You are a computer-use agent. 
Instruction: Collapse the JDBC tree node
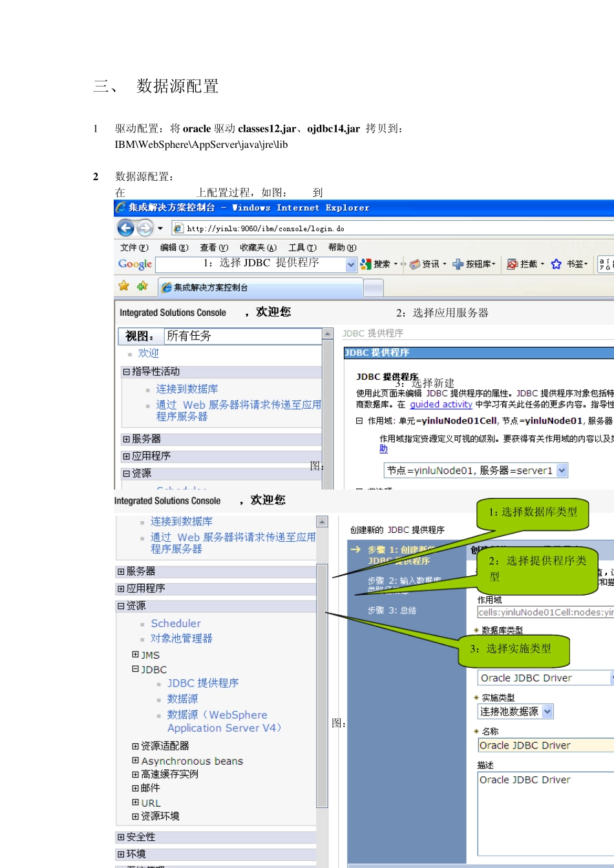click(x=135, y=669)
